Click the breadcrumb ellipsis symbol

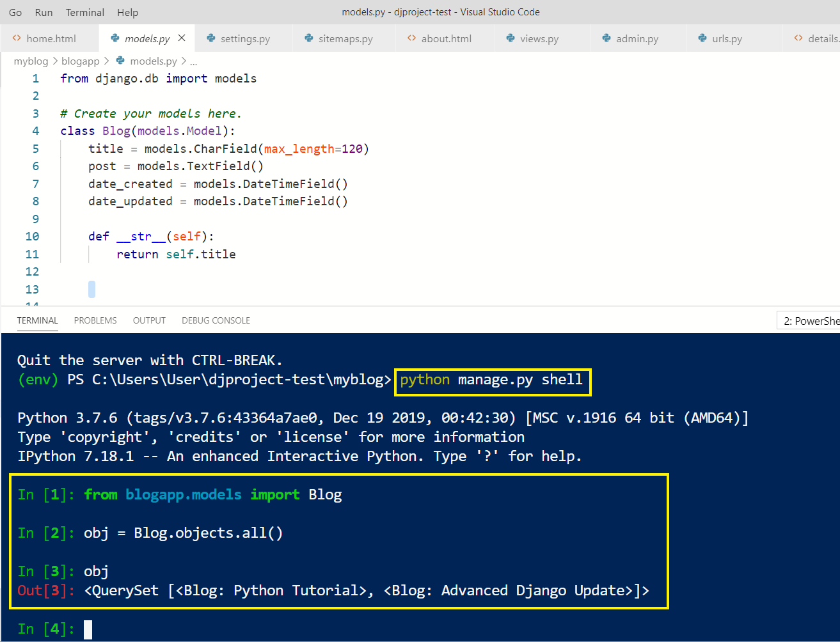pos(194,61)
